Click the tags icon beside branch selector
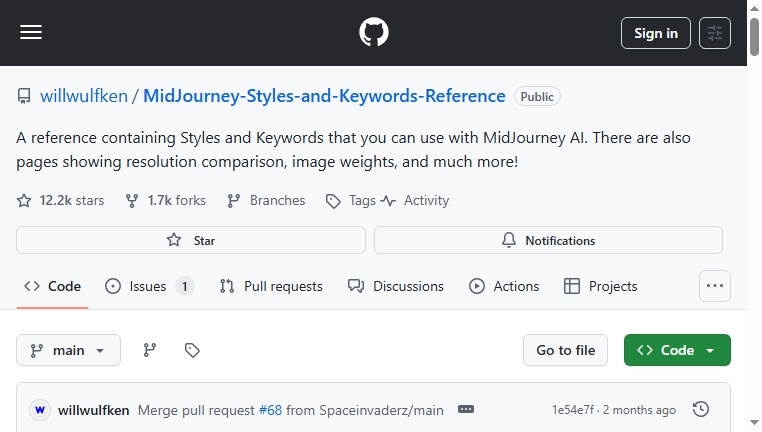The height and width of the screenshot is (432, 762). (192, 350)
